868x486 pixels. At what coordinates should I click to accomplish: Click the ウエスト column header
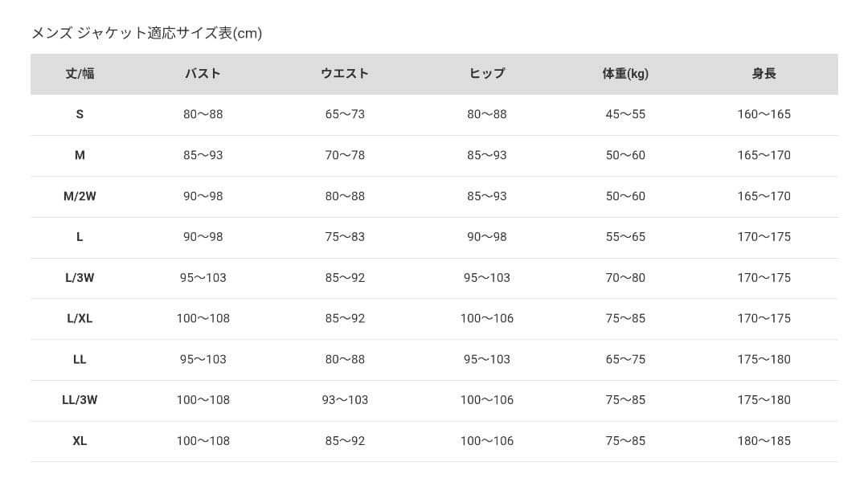(x=345, y=74)
